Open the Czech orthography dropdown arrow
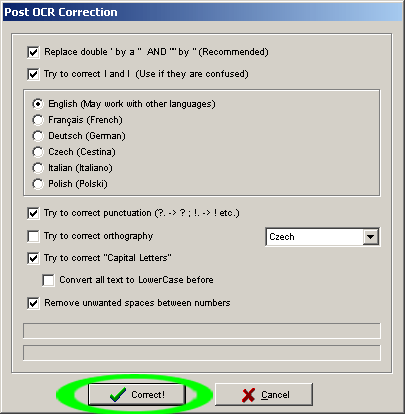Viewport: 405px width, 414px height. pyautogui.click(x=370, y=237)
